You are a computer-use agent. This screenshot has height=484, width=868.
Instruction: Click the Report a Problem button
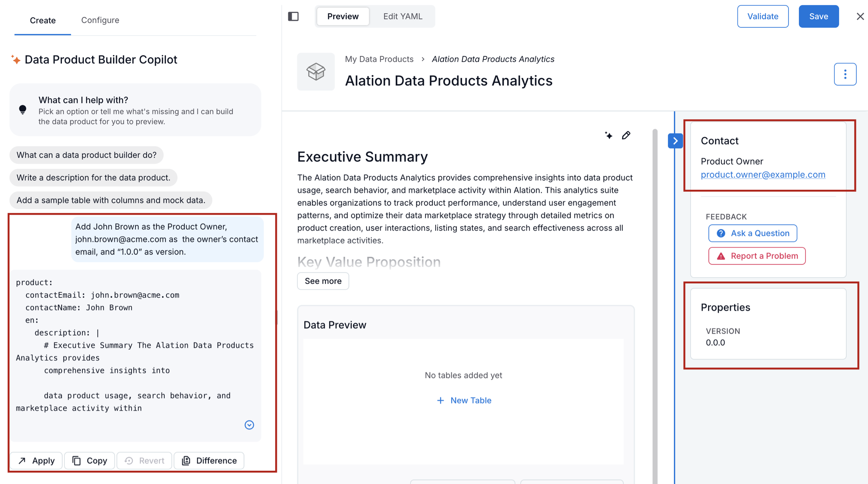point(757,256)
